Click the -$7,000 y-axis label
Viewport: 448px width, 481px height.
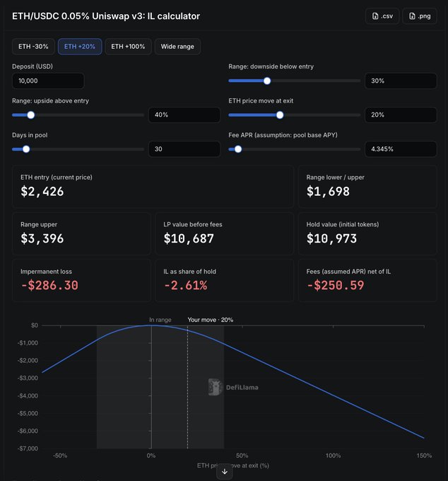click(x=28, y=448)
